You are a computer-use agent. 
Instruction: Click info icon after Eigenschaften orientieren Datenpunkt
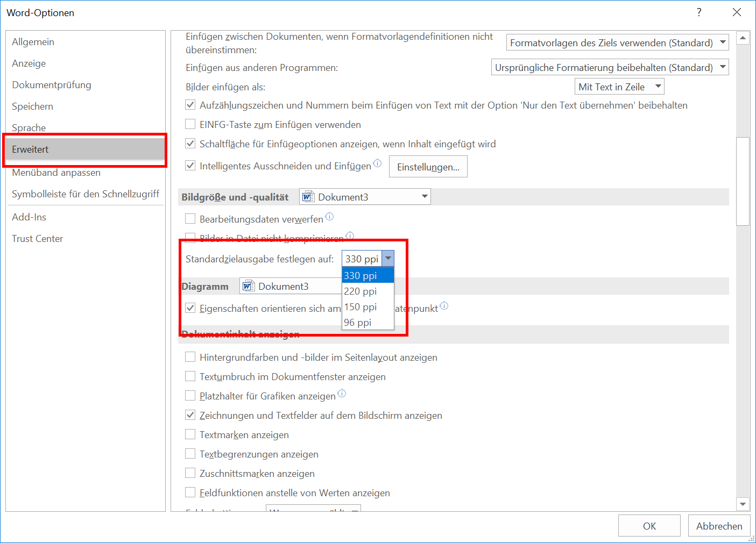[x=444, y=306]
